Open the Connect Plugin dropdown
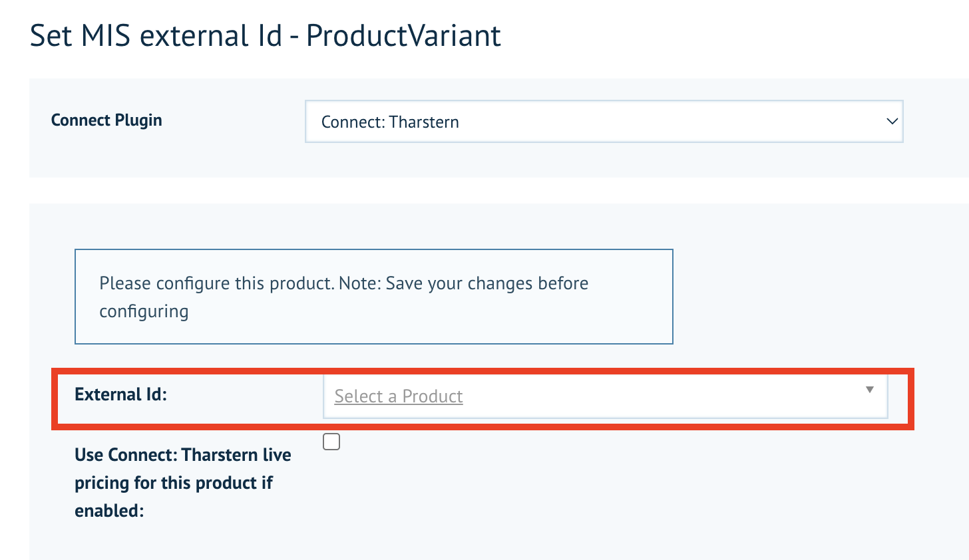 click(x=603, y=122)
